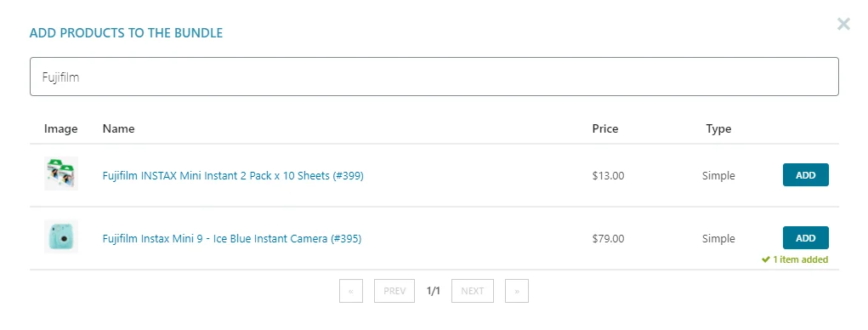Image resolution: width=868 pixels, height=330 pixels.
Task: Close the Add Products dialog
Action: coord(843,24)
